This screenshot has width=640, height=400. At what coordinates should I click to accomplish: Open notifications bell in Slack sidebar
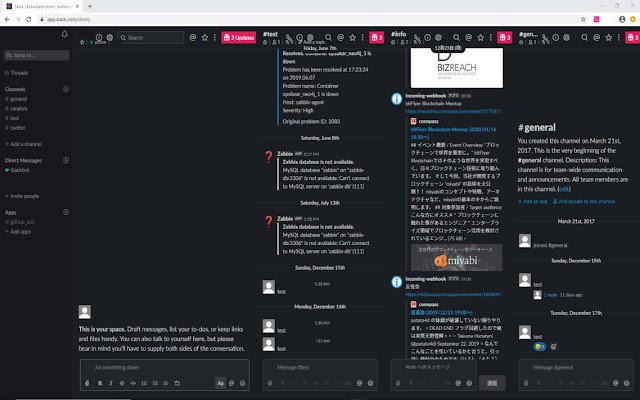click(x=64, y=34)
